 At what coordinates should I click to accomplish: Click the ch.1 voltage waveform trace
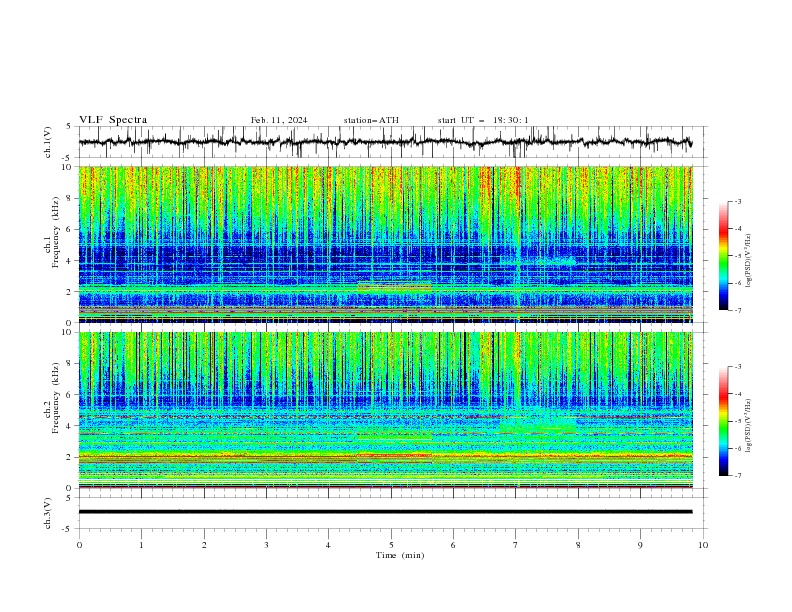coord(385,142)
